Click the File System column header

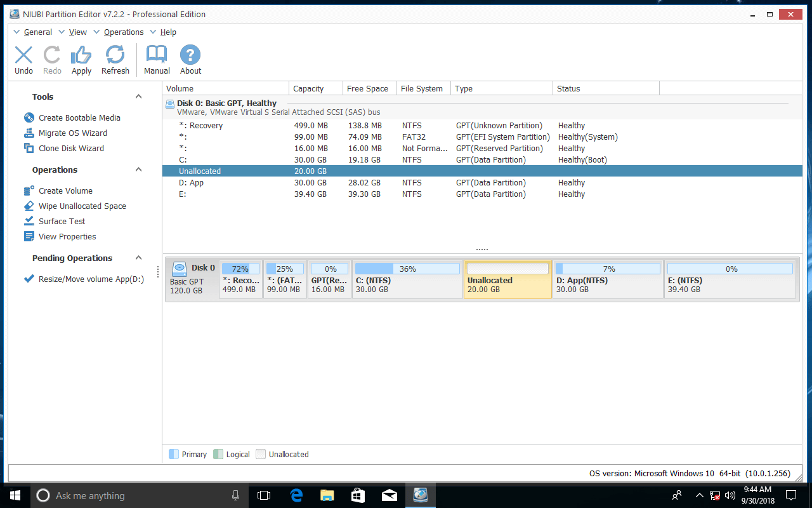pyautogui.click(x=424, y=88)
